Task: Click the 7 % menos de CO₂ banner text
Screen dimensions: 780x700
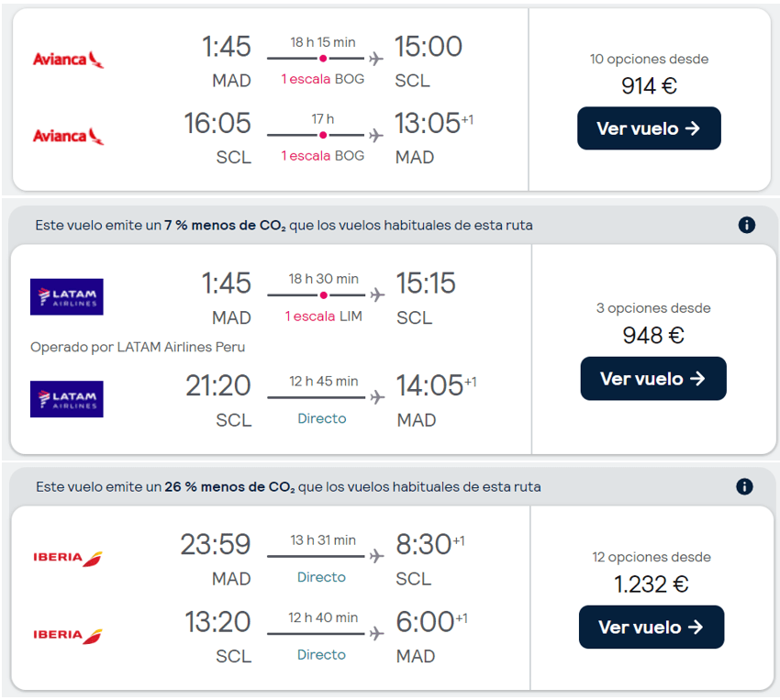Action: click(x=284, y=225)
